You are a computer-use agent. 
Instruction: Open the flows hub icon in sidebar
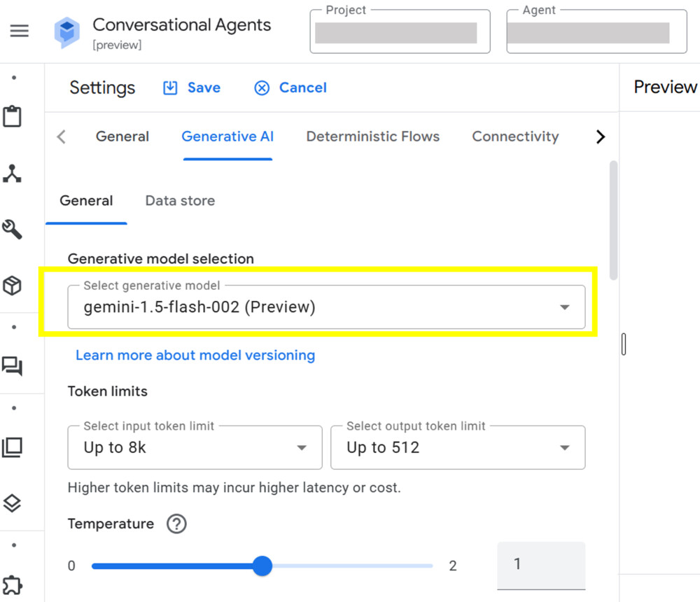(x=13, y=174)
